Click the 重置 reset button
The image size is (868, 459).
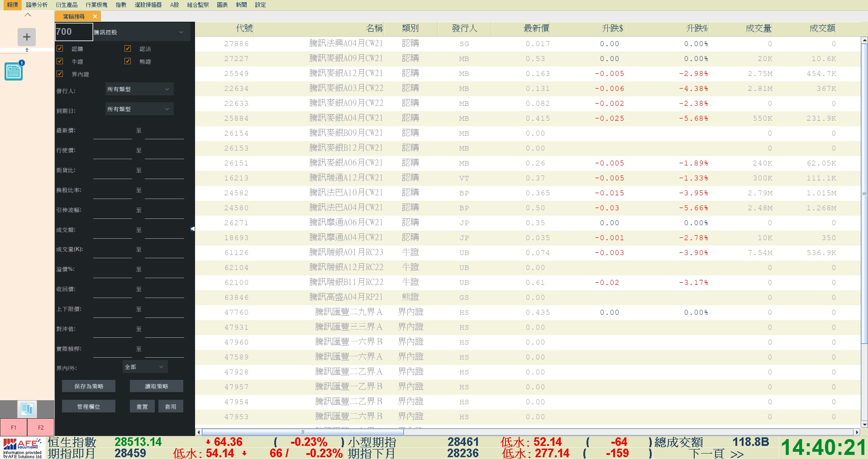point(142,407)
